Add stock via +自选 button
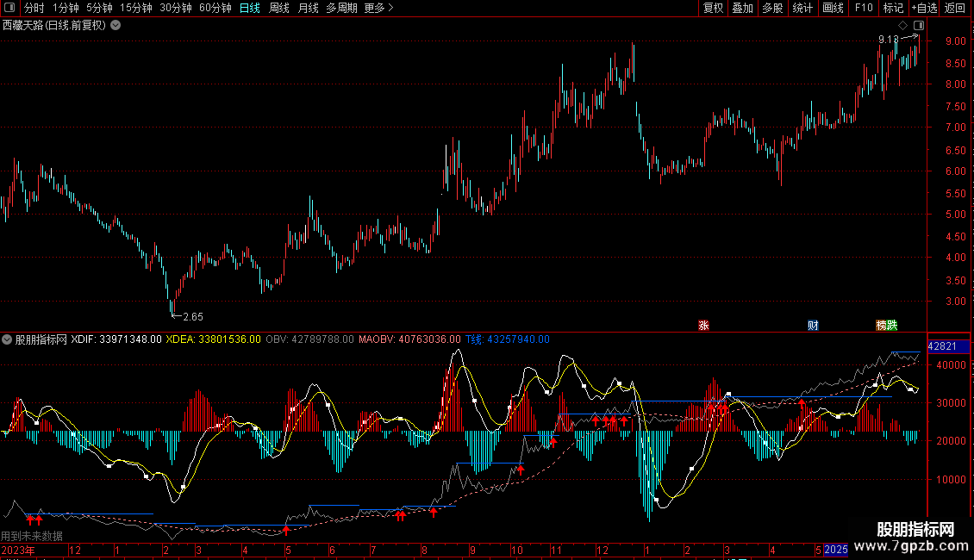The width and height of the screenshot is (974, 560). point(924,8)
